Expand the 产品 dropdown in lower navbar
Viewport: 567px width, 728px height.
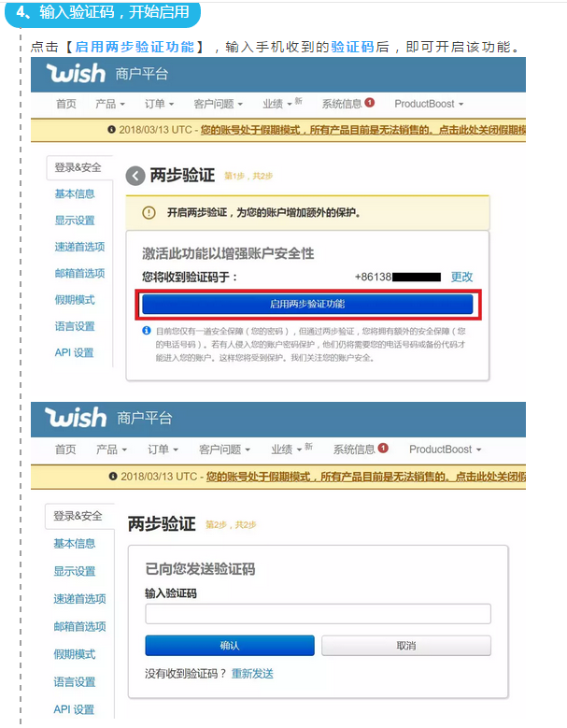(111, 450)
